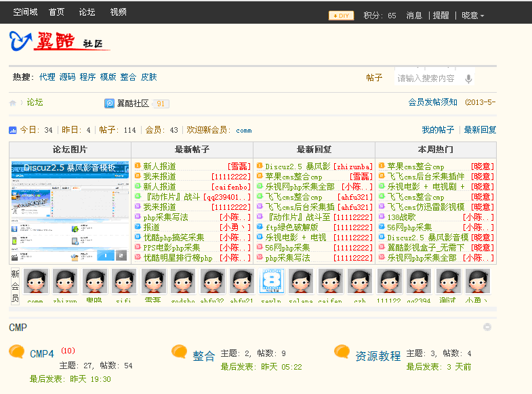Click the 论坛 breadcrumb link
The height and width of the screenshot is (394, 532).
coord(35,102)
